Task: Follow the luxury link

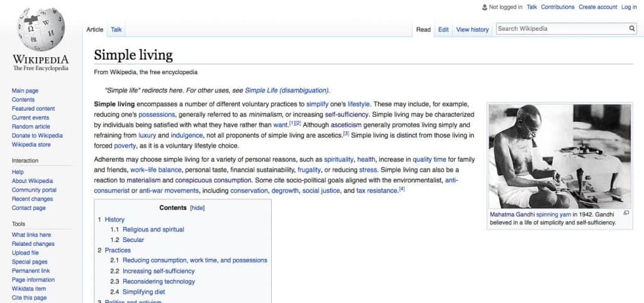Action: 147,136
